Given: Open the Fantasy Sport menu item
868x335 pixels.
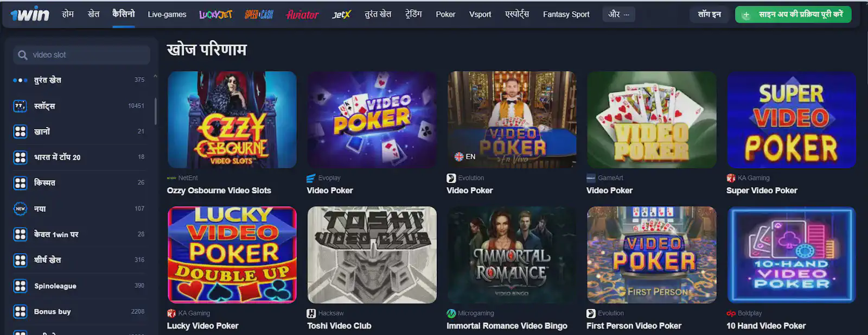Looking at the screenshot, I should (566, 15).
